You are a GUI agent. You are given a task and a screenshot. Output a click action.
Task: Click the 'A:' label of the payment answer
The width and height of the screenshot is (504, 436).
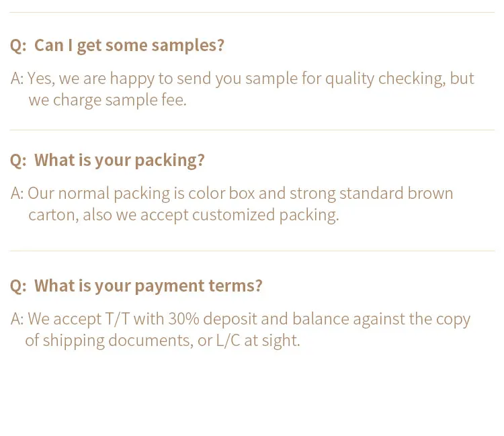[17, 319]
